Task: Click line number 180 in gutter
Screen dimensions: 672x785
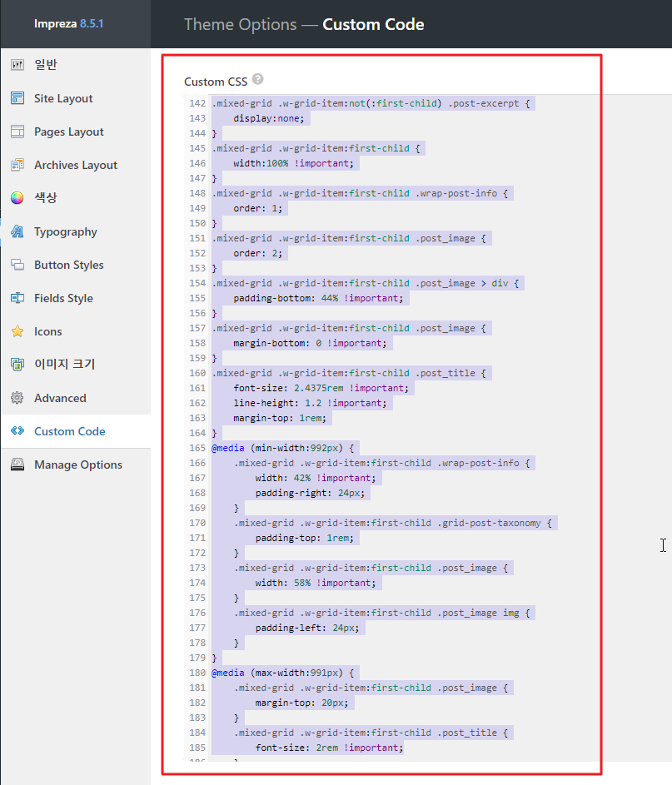Action: click(197, 673)
